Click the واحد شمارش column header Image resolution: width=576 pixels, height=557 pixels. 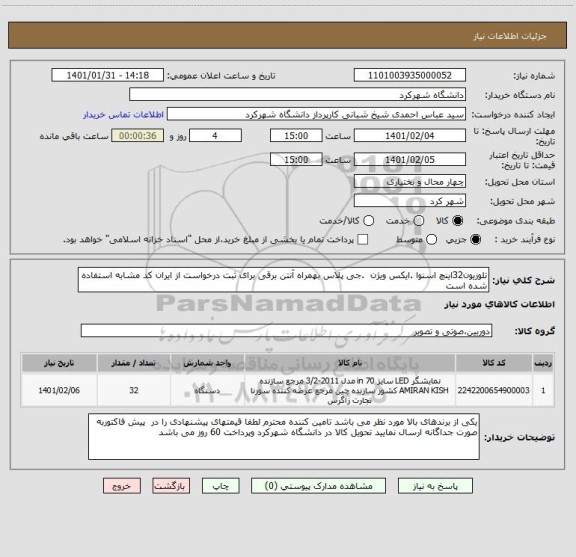click(207, 363)
